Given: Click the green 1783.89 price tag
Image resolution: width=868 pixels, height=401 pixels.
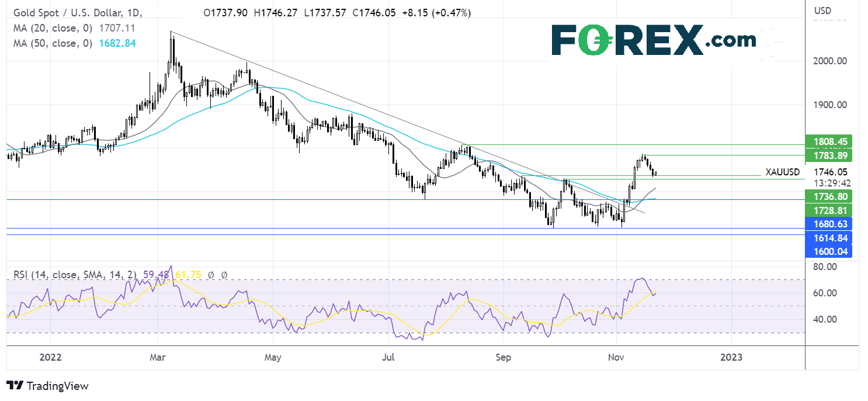Looking at the screenshot, I should point(828,155).
